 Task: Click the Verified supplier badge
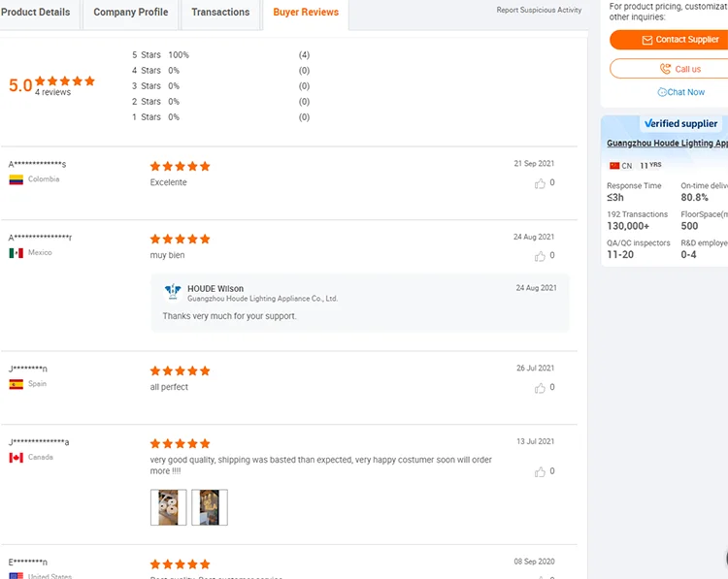[x=680, y=123]
